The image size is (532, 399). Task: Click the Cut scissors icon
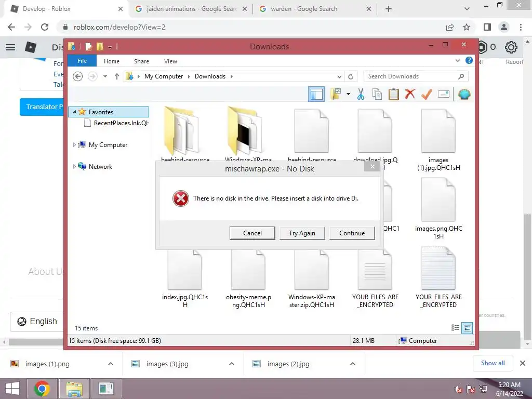point(361,95)
